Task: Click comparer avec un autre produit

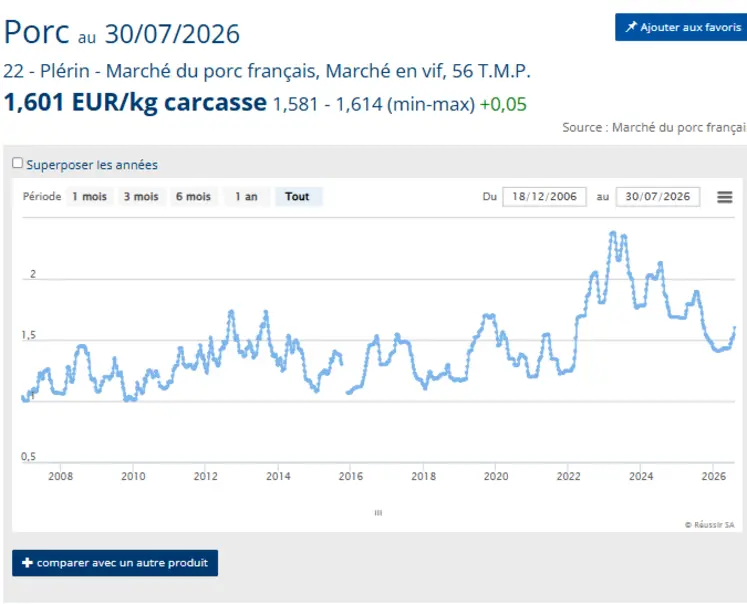Action: (x=115, y=563)
